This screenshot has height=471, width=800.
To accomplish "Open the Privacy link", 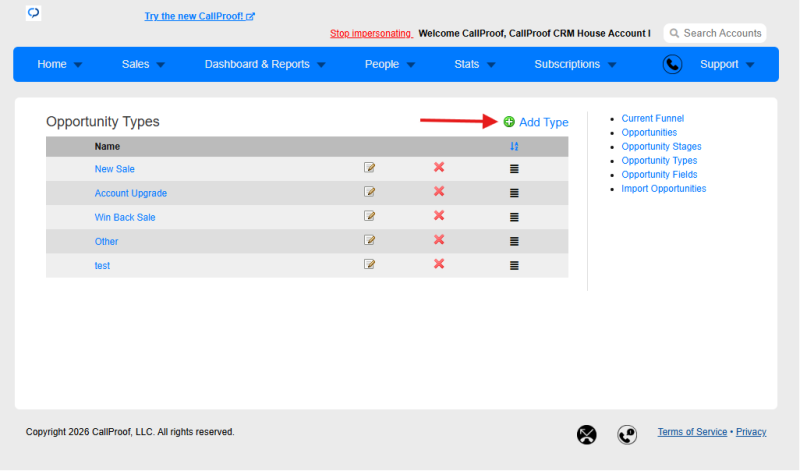I will point(751,432).
